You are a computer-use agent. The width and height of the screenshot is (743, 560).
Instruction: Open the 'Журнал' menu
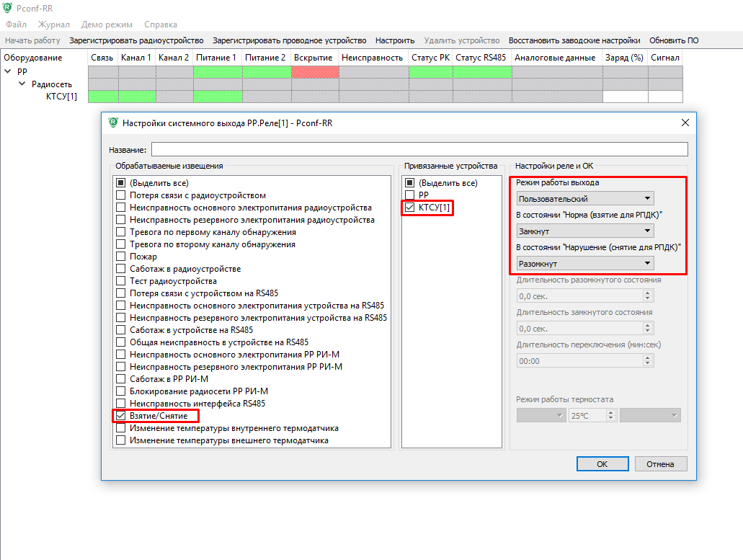pyautogui.click(x=54, y=25)
